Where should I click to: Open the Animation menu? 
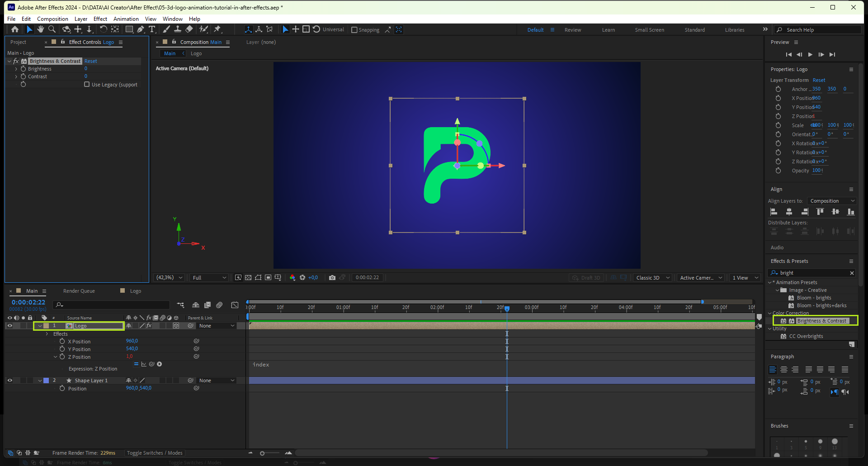(126, 19)
